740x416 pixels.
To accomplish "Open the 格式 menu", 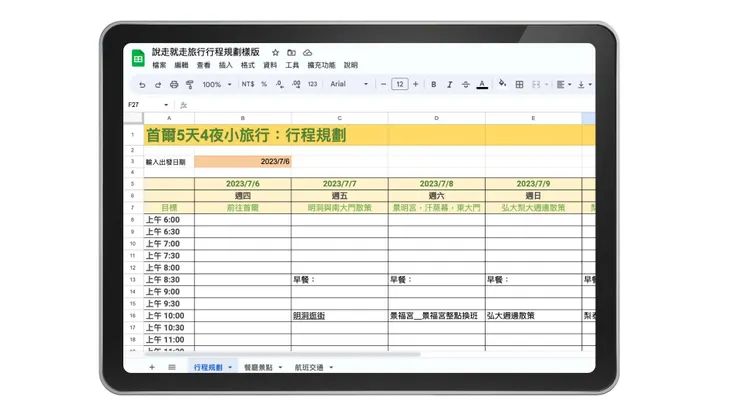I will click(x=248, y=65).
